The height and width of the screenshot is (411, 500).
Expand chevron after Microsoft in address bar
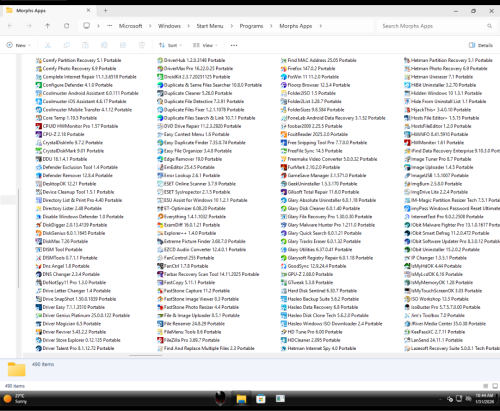pos(150,26)
